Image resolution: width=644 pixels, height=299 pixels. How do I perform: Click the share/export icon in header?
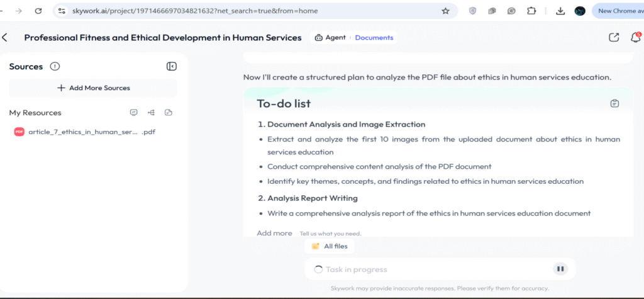(614, 38)
